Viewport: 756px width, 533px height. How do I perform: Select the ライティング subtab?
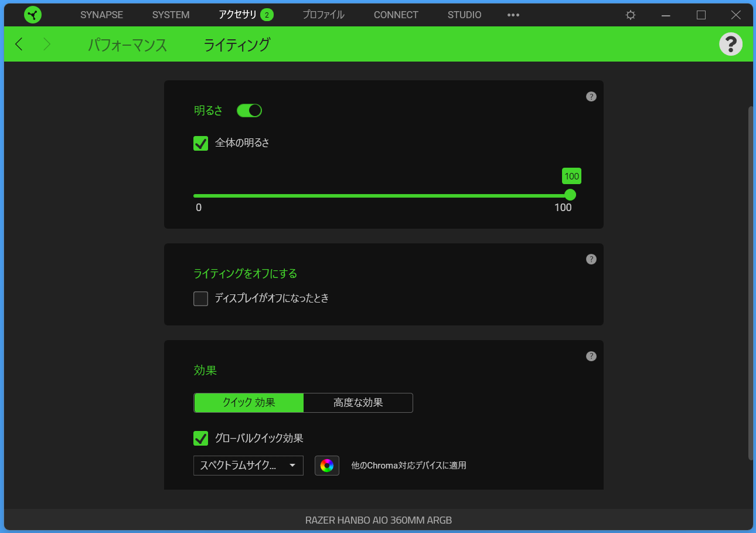click(x=237, y=45)
